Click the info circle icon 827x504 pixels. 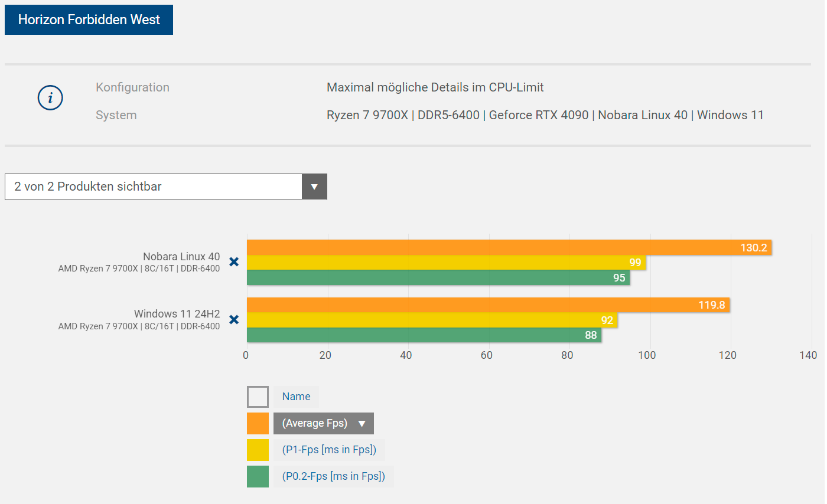coord(50,98)
